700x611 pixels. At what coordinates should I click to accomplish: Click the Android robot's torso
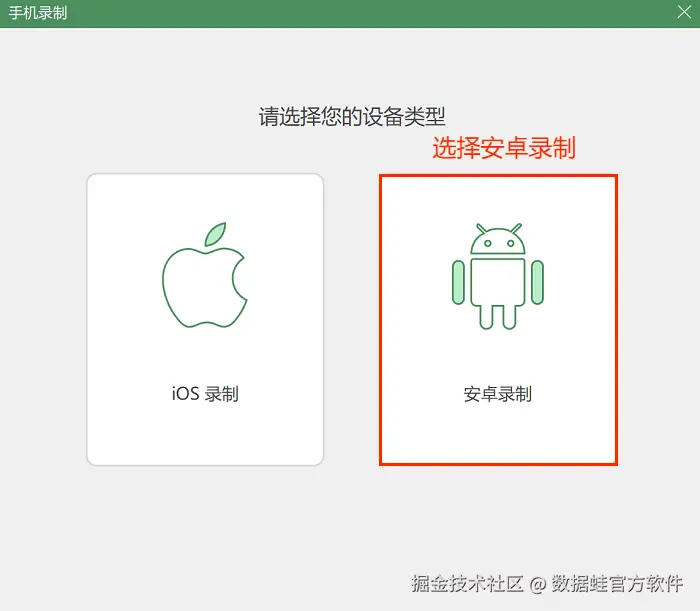[x=498, y=282]
